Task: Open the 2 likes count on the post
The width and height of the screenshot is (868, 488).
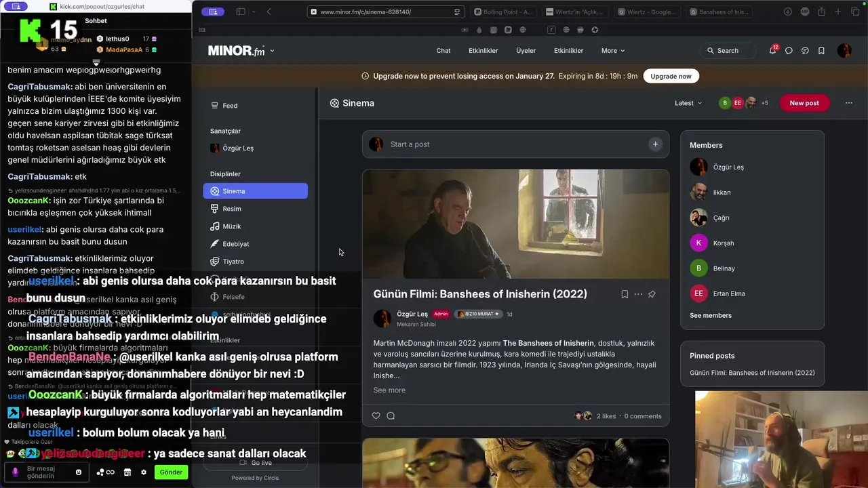Action: [606, 416]
